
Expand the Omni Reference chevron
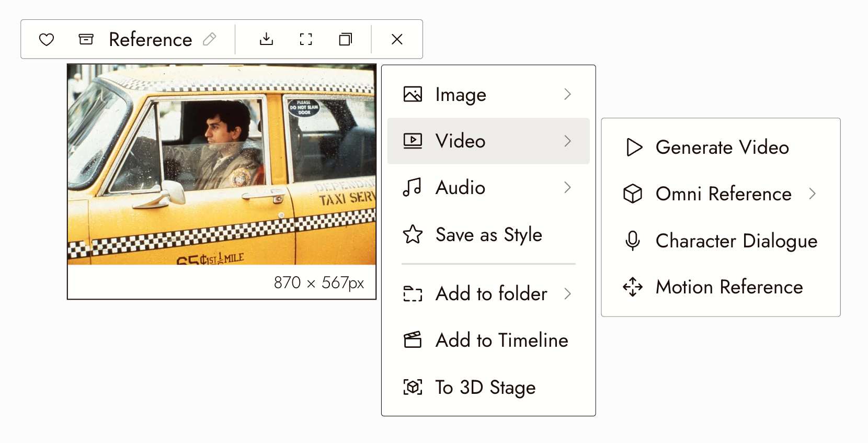pos(812,194)
